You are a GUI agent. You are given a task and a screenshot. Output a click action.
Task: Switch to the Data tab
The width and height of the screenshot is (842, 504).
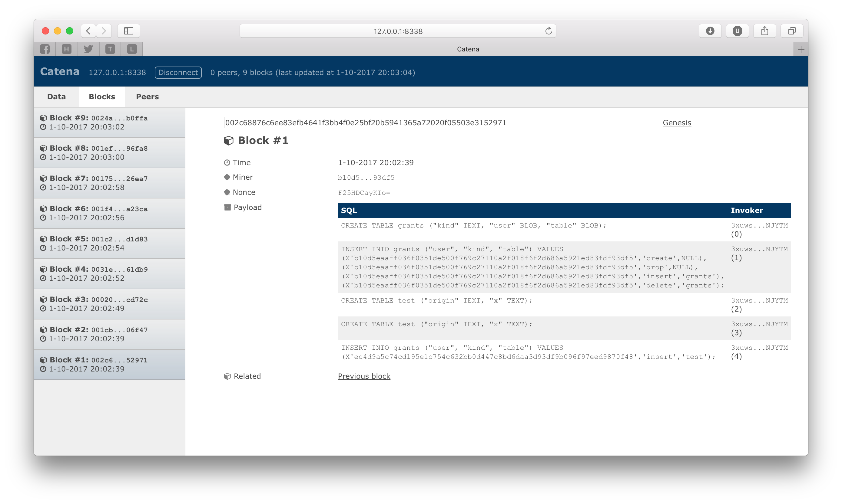pyautogui.click(x=56, y=97)
